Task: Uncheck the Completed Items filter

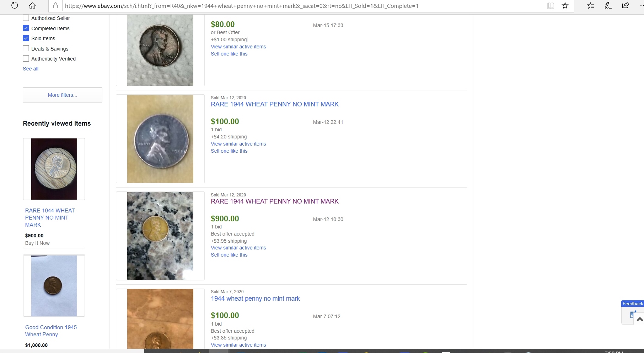Action: coord(26,28)
